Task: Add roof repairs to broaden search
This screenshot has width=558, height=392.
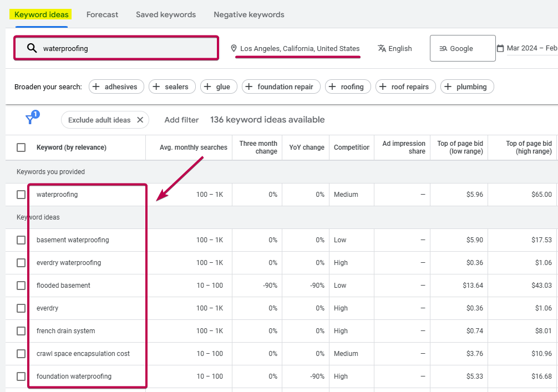Action: coord(405,86)
